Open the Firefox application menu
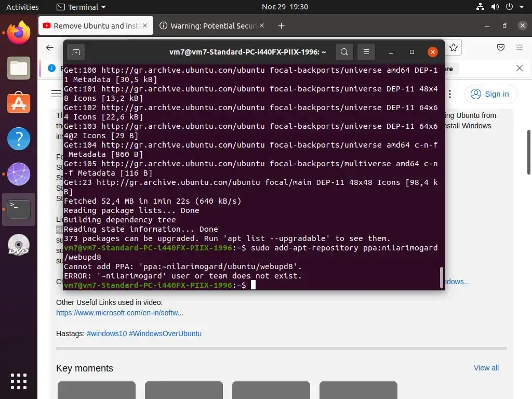The height and width of the screenshot is (399, 532). [x=519, y=47]
